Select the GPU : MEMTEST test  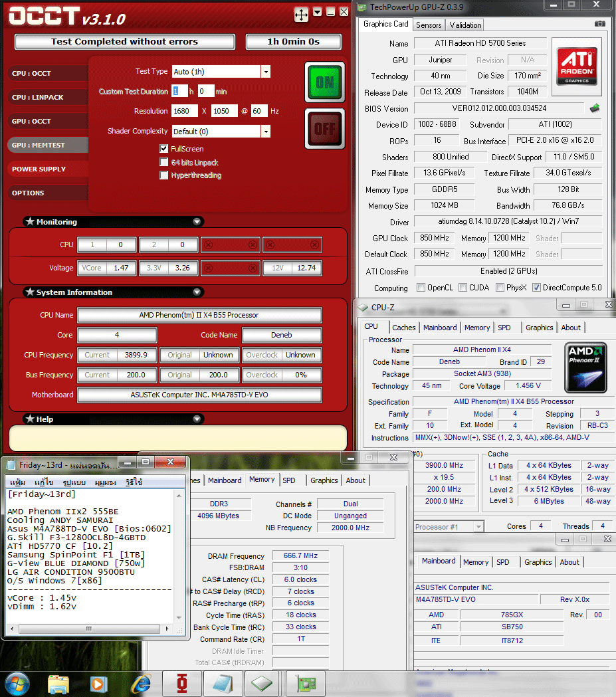(x=48, y=145)
